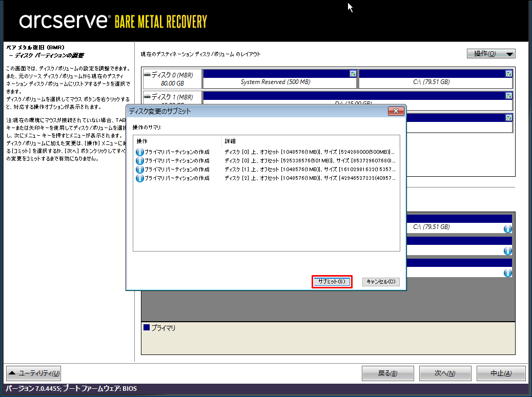Click the 操作 column header
The height and width of the screenshot is (397, 532).
pos(177,141)
